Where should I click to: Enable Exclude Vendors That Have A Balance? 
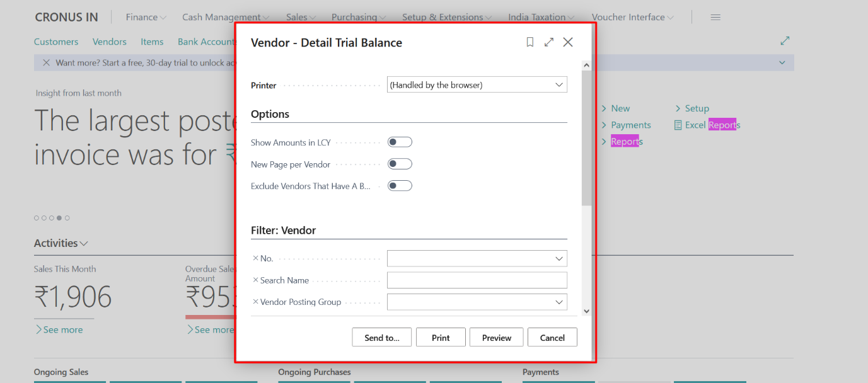pyautogui.click(x=400, y=185)
